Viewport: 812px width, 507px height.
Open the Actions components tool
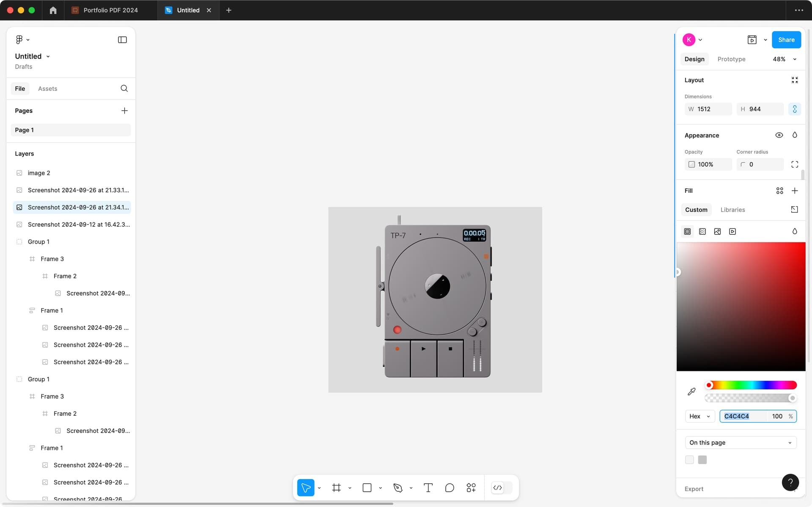[471, 488]
